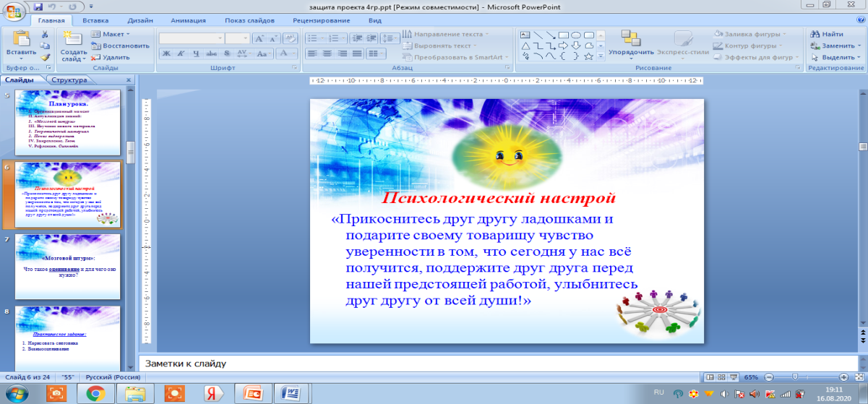Image resolution: width=868 pixels, height=404 pixels.
Task: Switch to slide sorter view in the status bar
Action: (721, 377)
